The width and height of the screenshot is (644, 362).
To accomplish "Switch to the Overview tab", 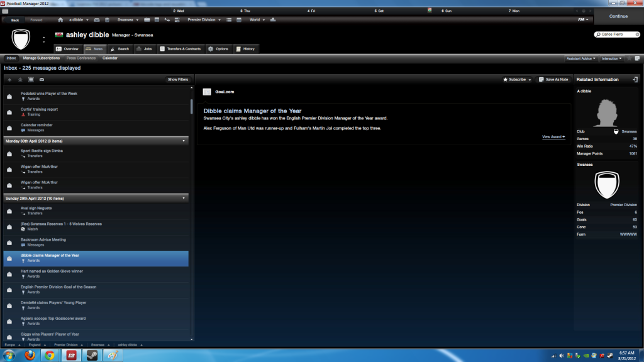I will click(67, 49).
